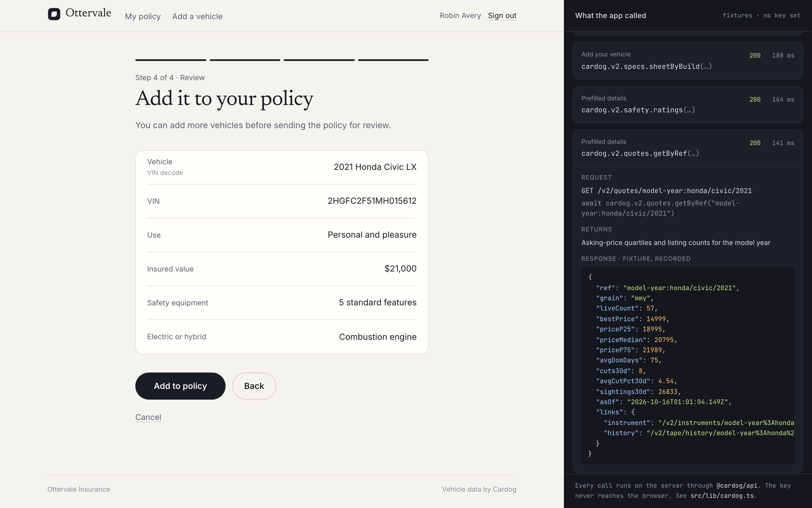Image resolution: width=812 pixels, height=508 pixels.
Task: Click the Cancel link
Action: pos(148,417)
